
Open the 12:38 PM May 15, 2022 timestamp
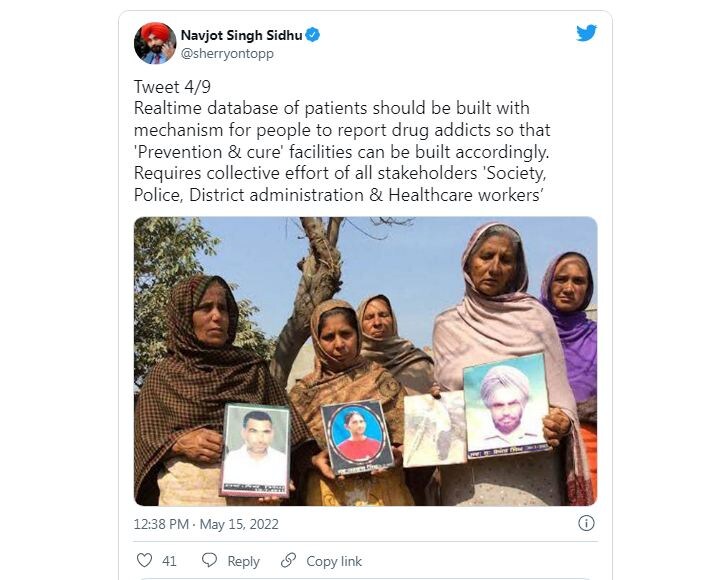coord(206,524)
